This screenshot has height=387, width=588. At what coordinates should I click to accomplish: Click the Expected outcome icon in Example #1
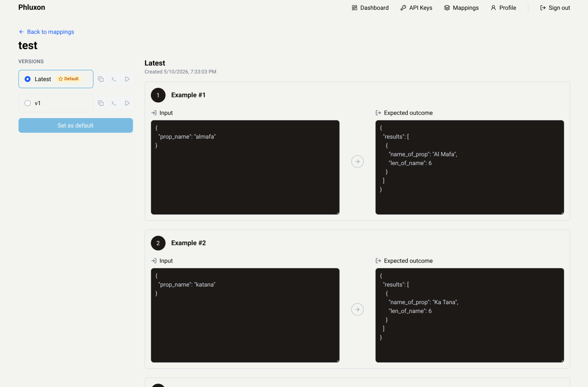click(378, 113)
